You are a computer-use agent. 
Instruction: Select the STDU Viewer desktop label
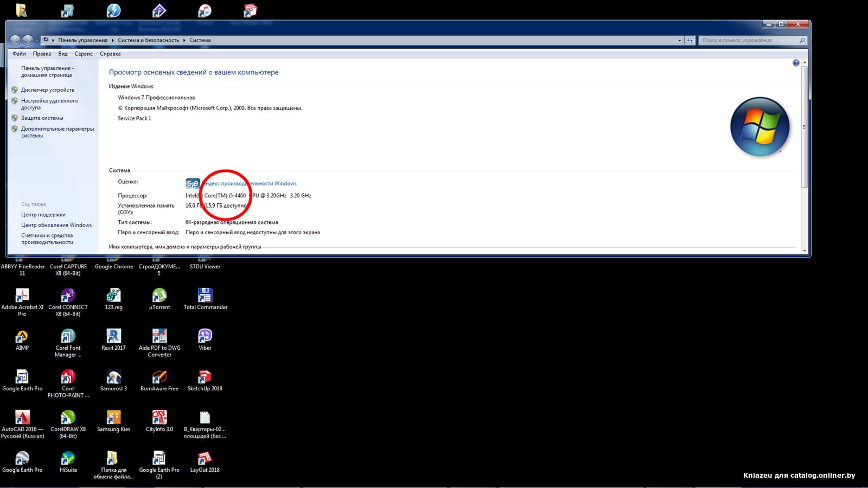[205, 266]
